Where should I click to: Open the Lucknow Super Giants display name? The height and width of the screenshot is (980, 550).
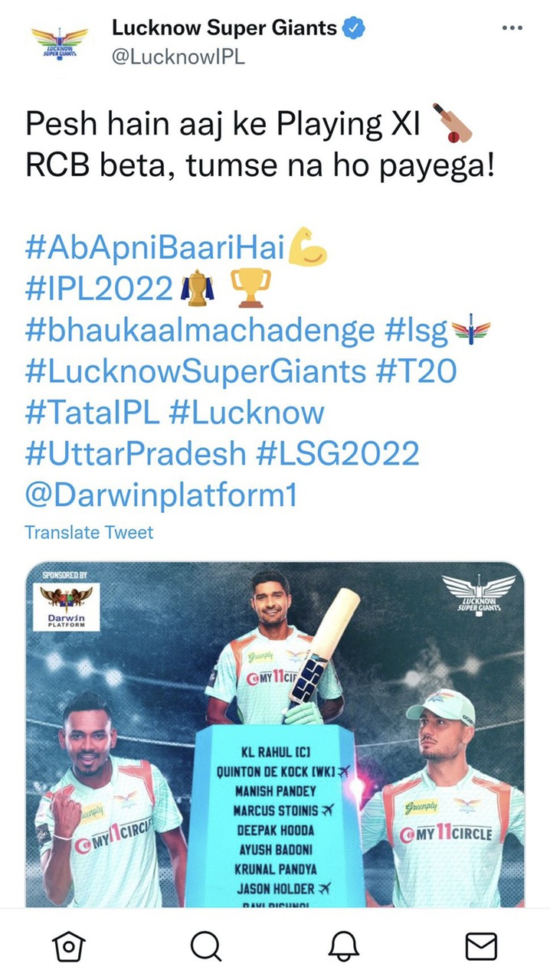coord(224,28)
